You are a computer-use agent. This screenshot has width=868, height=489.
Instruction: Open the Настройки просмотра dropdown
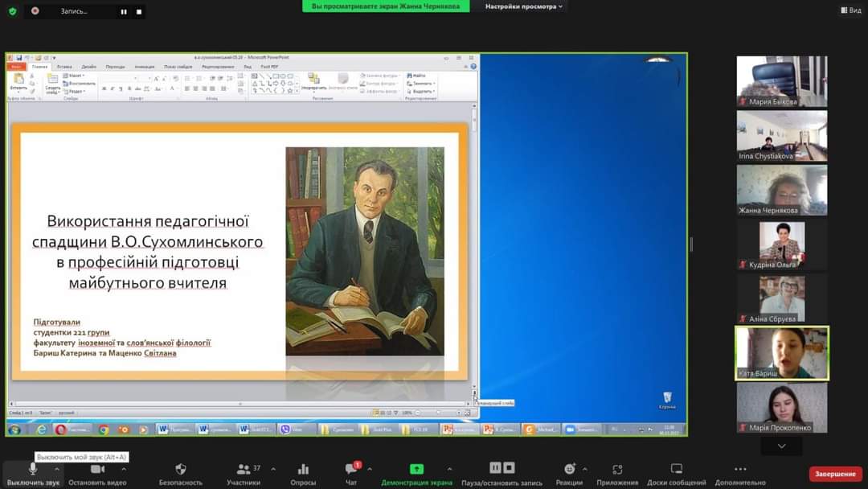tap(524, 6)
